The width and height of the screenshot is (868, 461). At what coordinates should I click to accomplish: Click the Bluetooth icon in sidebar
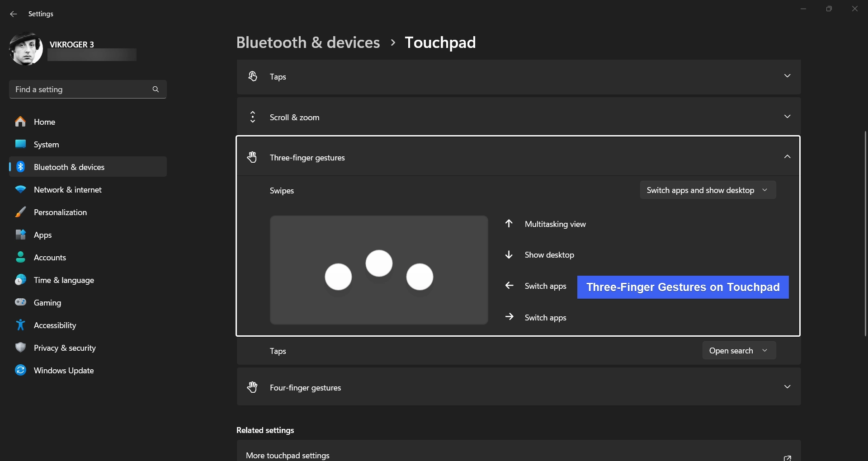(x=20, y=167)
